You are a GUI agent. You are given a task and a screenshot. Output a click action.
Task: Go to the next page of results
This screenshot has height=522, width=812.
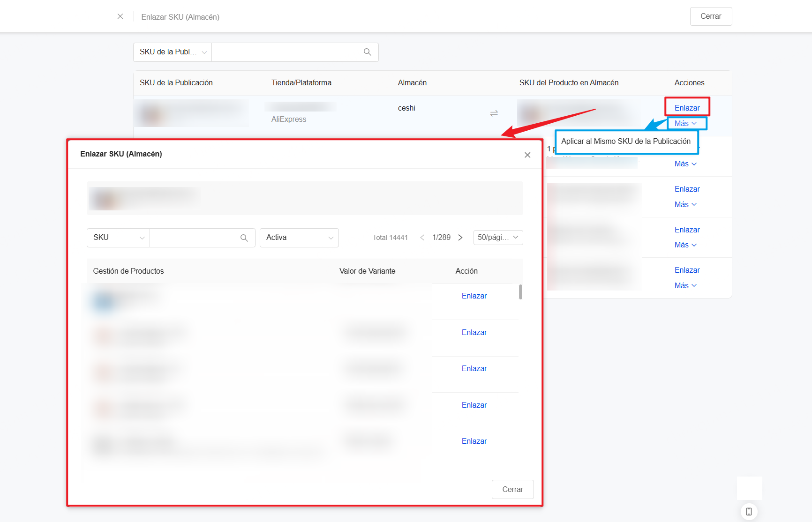pos(460,238)
